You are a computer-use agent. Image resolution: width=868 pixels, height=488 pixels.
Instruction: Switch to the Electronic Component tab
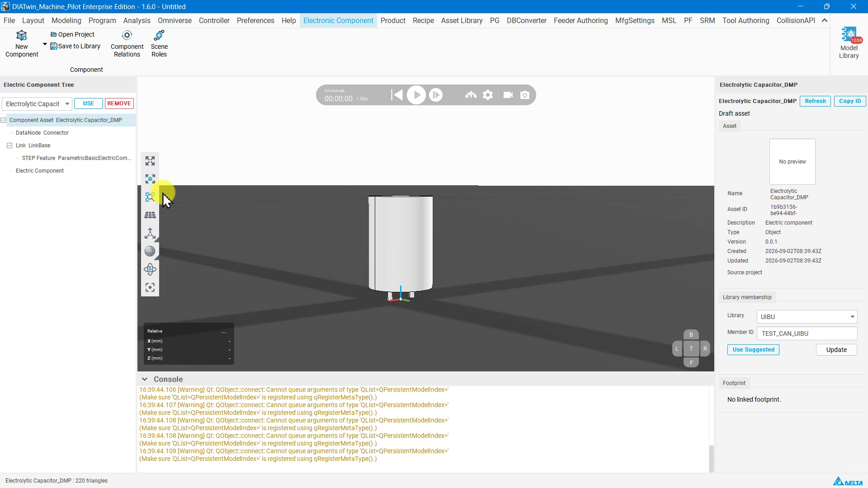coord(338,20)
